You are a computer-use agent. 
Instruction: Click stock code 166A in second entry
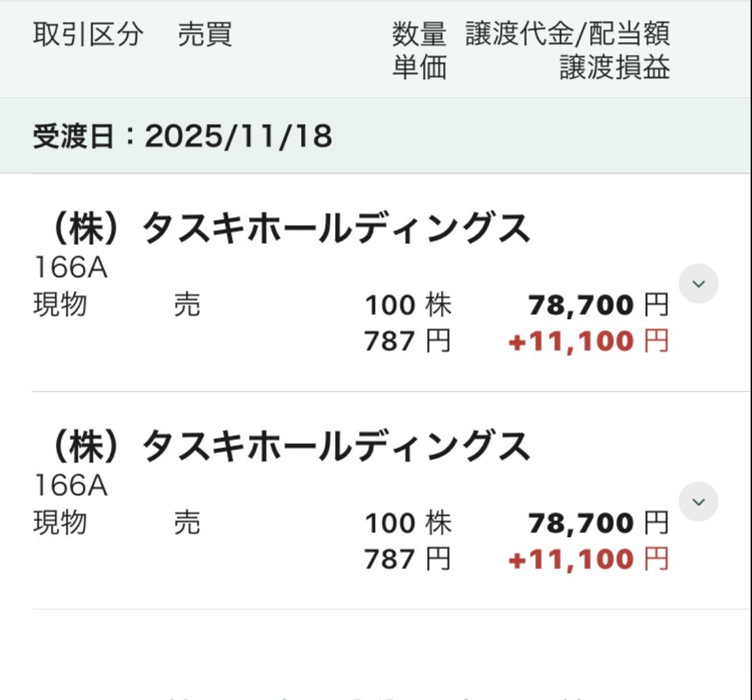[70, 486]
